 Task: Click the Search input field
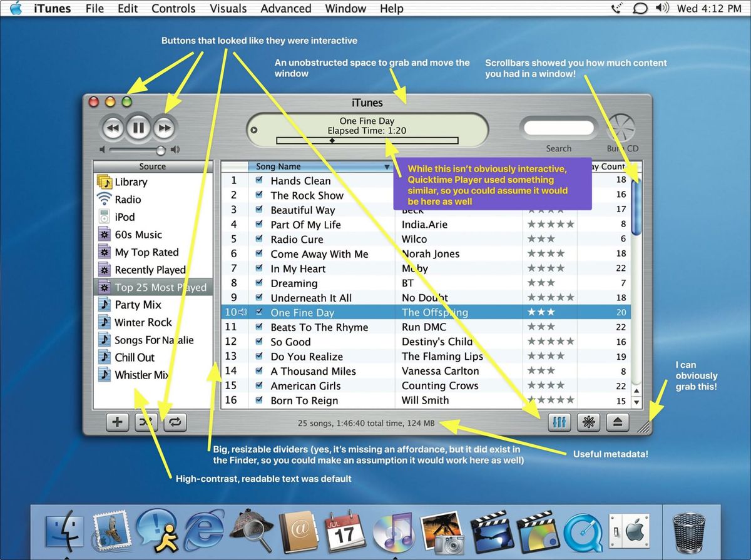(x=558, y=128)
